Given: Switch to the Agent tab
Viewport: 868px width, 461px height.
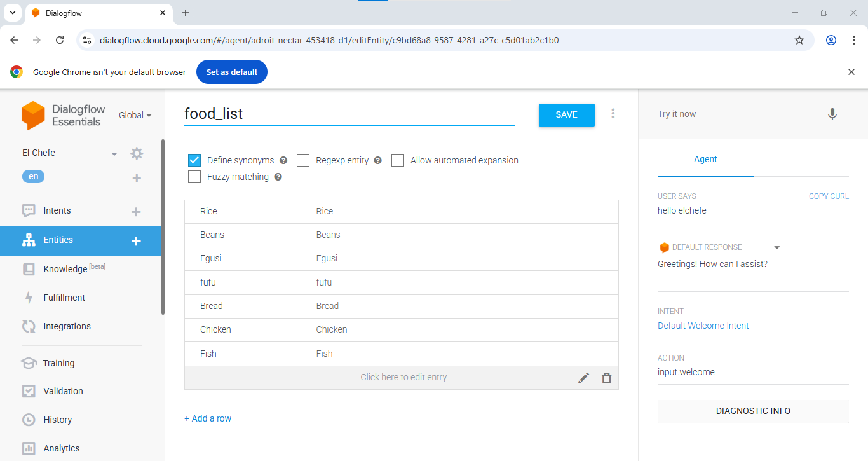Looking at the screenshot, I should (705, 159).
